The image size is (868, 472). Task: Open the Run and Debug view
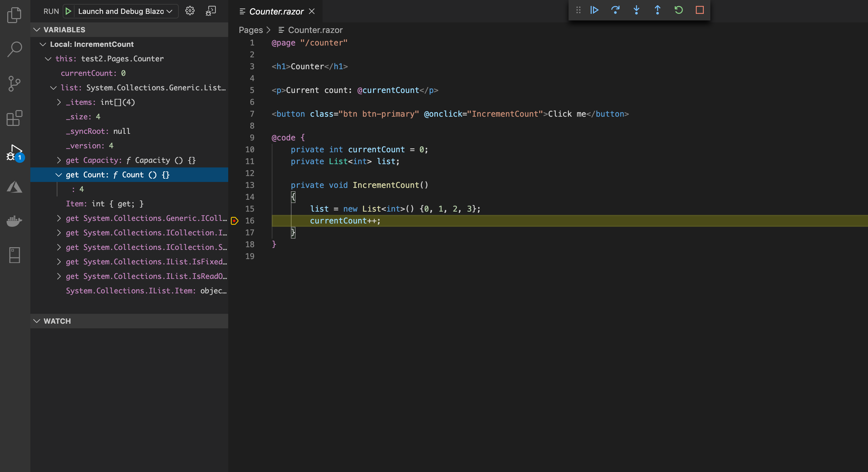[15, 153]
